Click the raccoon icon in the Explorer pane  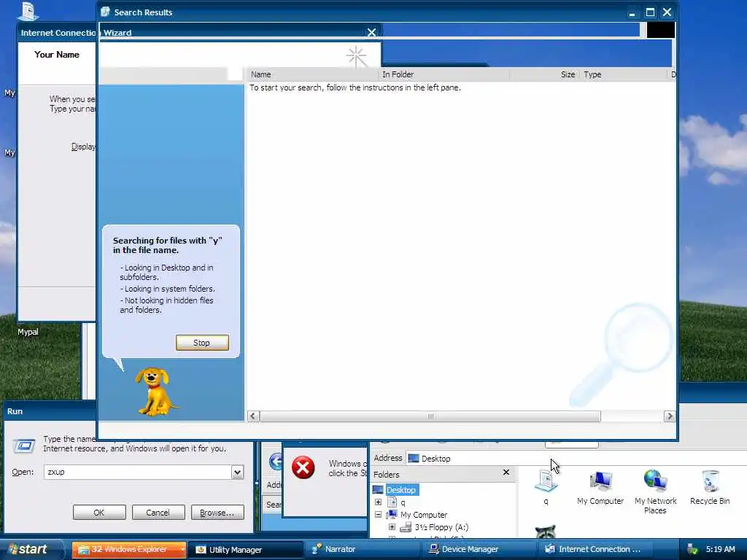coord(546,531)
